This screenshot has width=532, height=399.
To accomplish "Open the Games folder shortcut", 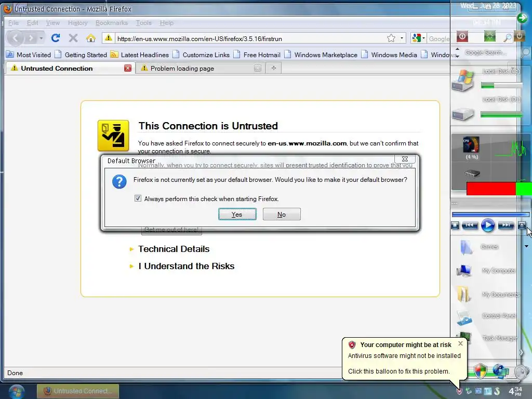I will pos(466,247).
